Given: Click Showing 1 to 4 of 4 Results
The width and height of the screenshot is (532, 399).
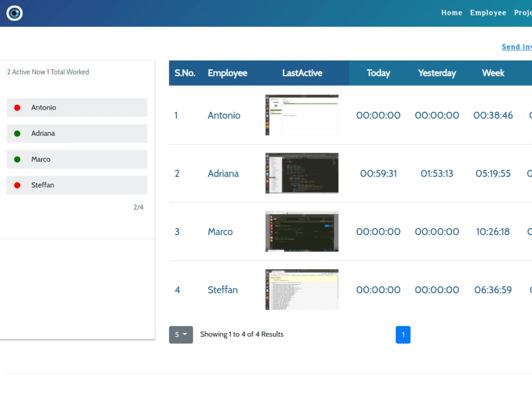Looking at the screenshot, I should point(242,334).
